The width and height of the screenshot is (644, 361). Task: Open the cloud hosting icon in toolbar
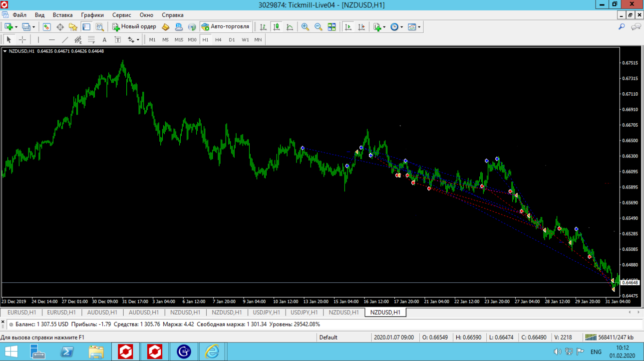point(179,27)
